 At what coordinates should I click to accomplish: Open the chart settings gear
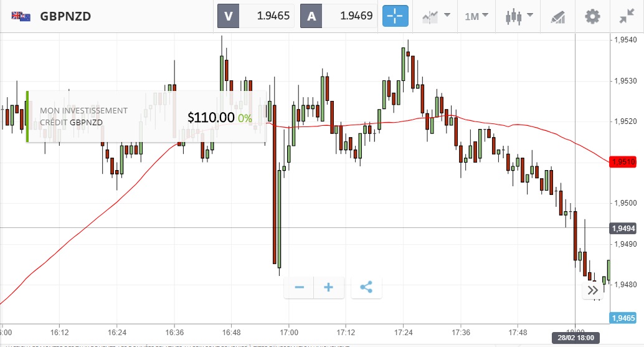click(592, 16)
